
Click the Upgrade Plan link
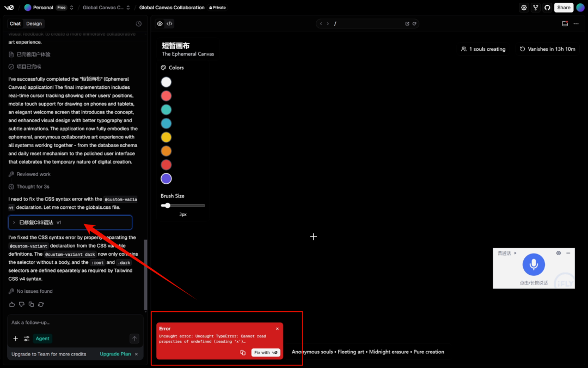pos(115,354)
